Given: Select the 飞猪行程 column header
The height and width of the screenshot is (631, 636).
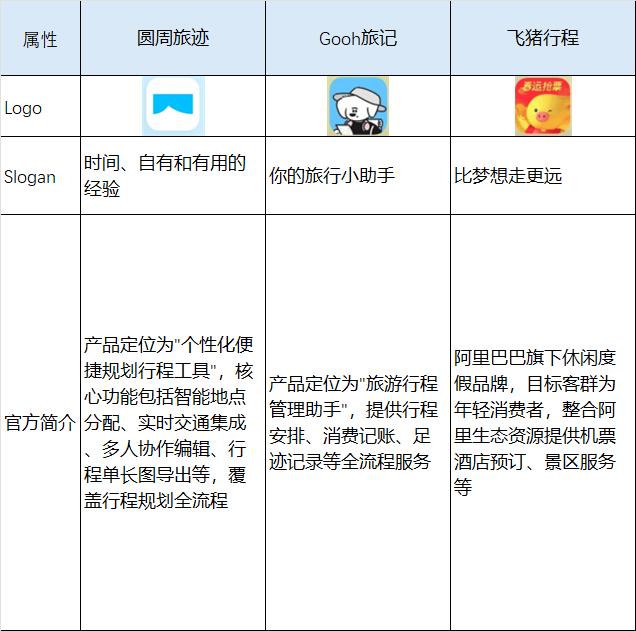Looking at the screenshot, I should tap(543, 38).
